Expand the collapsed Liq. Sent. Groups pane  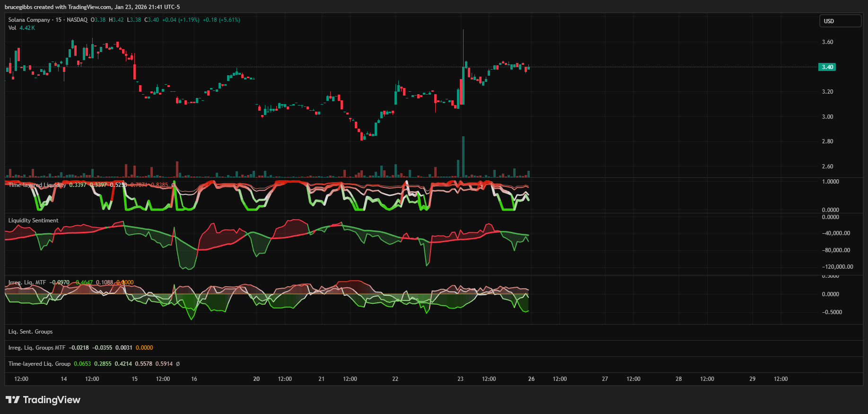coord(30,332)
